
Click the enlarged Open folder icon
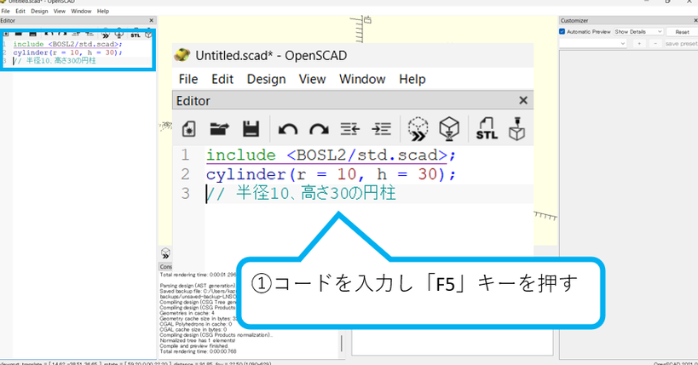click(219, 129)
